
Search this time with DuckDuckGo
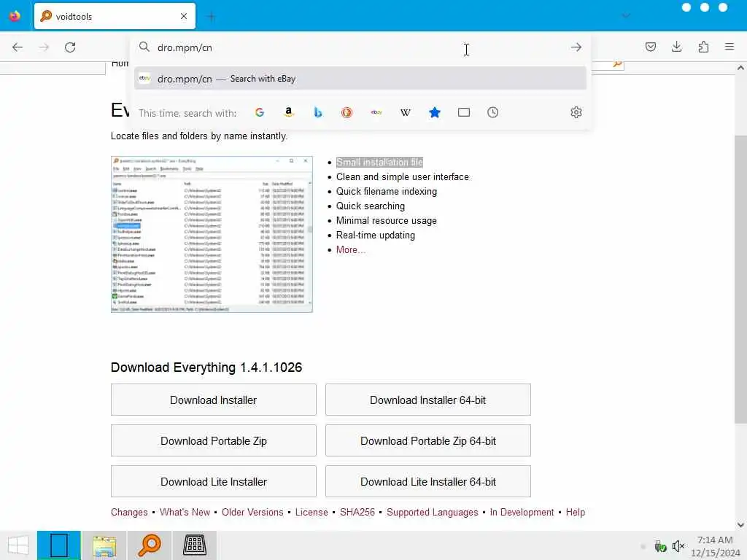[347, 112]
